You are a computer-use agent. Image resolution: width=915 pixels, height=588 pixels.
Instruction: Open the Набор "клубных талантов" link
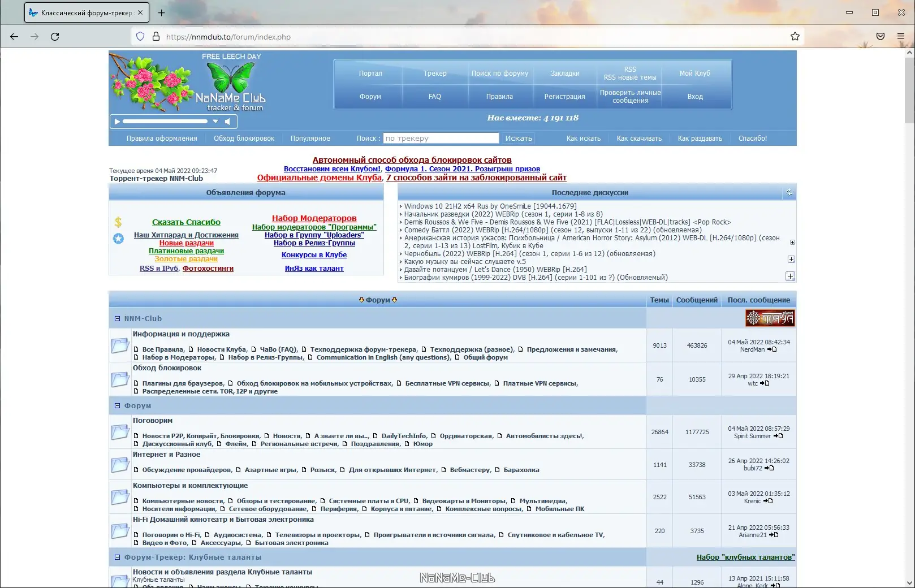745,557
